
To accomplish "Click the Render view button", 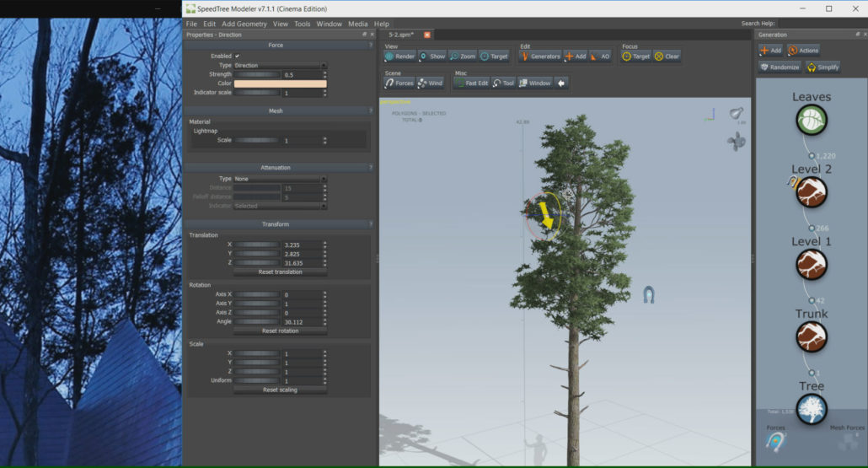I will [x=399, y=56].
